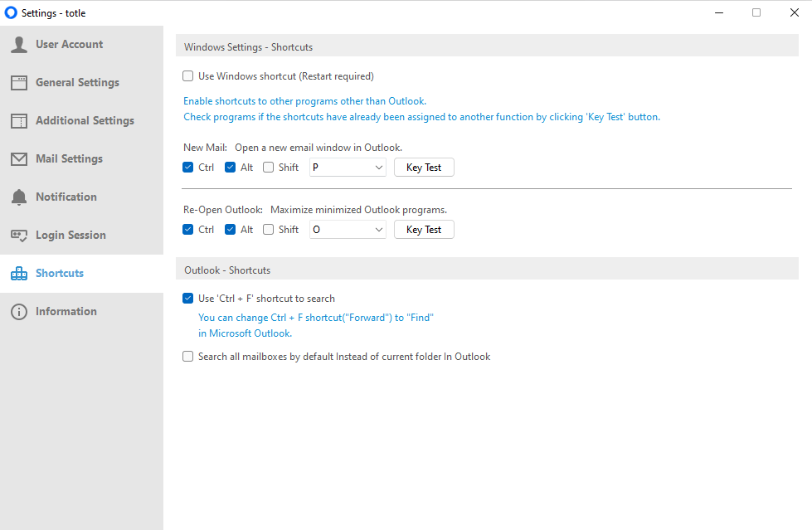The width and height of the screenshot is (812, 530).
Task: Disable the 'Ctrl + F' search shortcut checkbox
Action: pyautogui.click(x=188, y=299)
